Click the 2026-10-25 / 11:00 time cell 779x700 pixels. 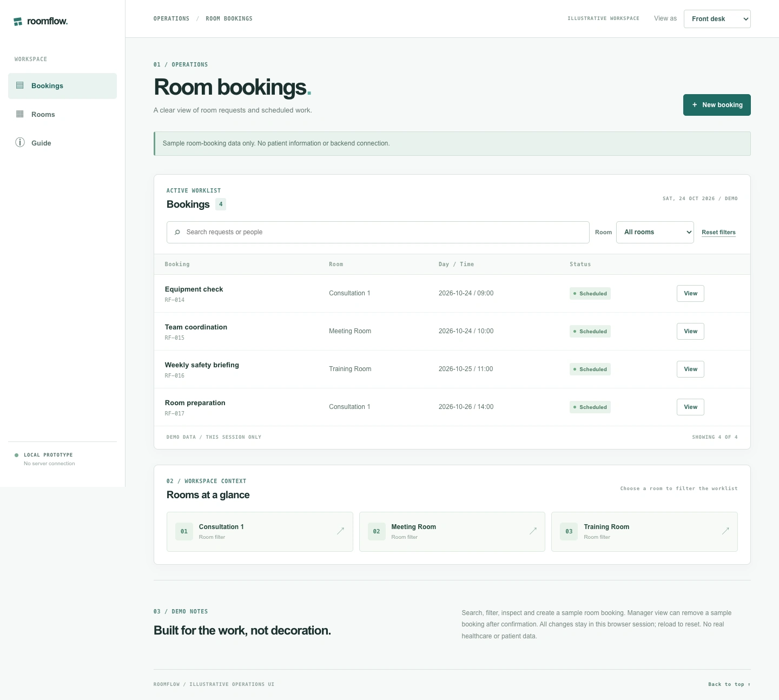[x=466, y=369]
